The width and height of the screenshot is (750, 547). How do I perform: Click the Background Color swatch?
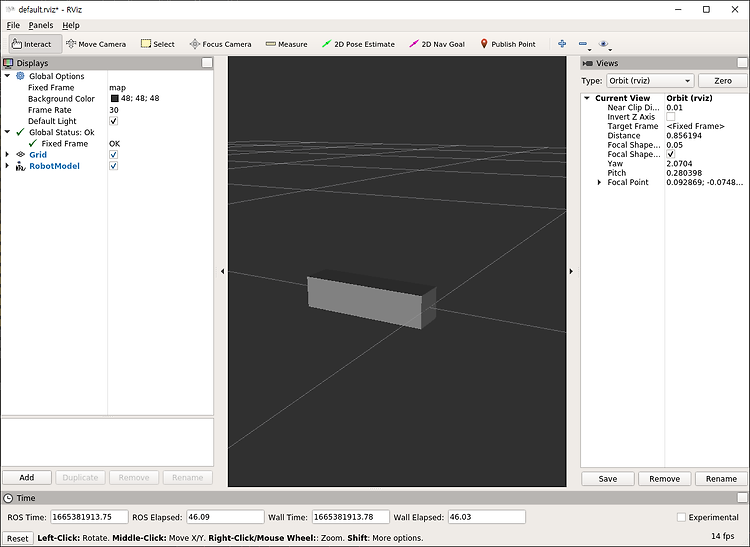point(114,98)
